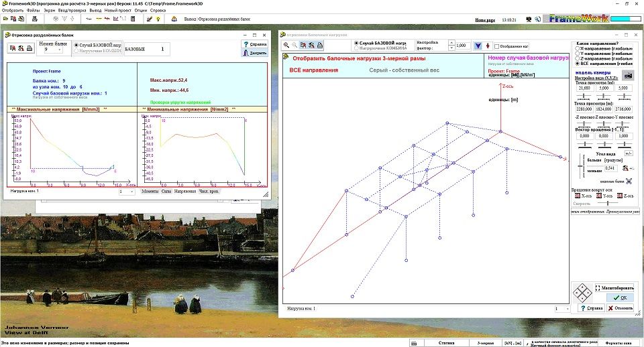Select Нагрузочная КОМБИНА radio in loads window
Screen dimensions: 644x347
356,48
